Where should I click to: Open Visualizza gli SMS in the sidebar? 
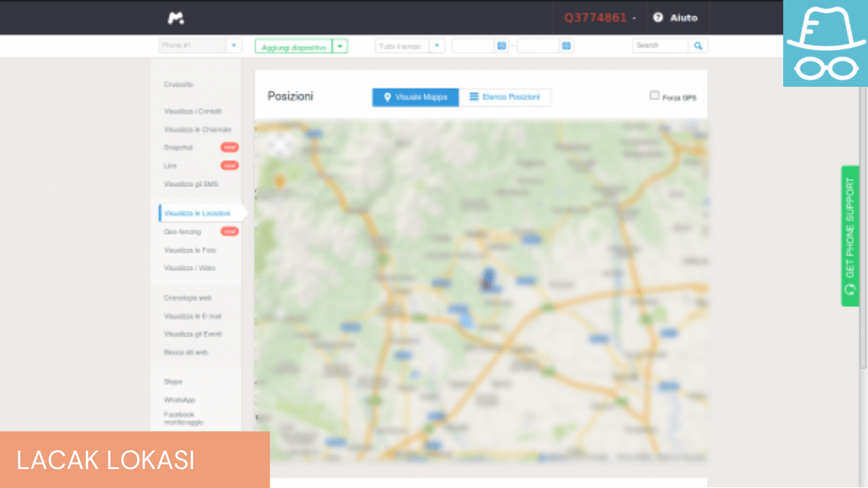(x=191, y=184)
